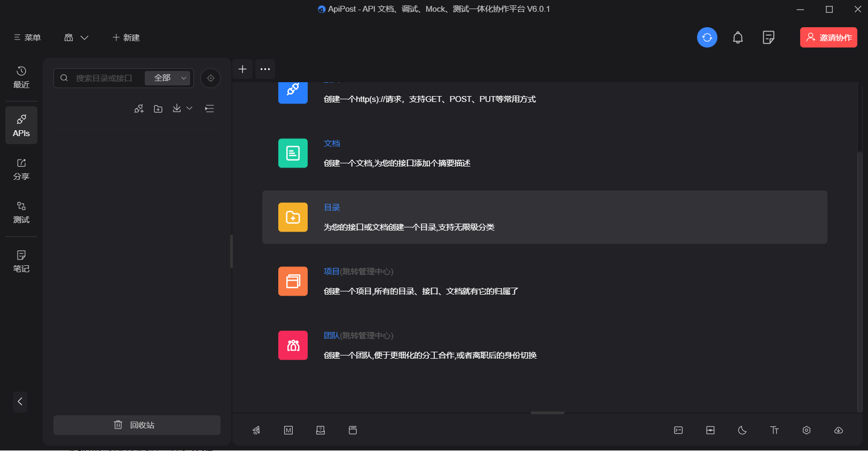The height and width of the screenshot is (451, 868).
Task: Click the tray icon in bottom bar
Action: [320, 430]
